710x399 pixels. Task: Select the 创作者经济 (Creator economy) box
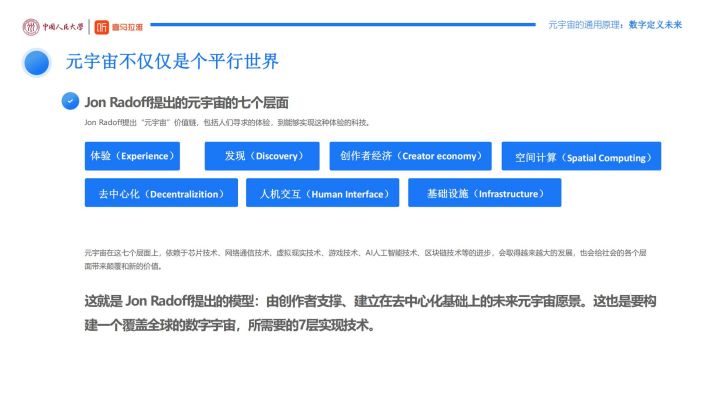click(410, 156)
